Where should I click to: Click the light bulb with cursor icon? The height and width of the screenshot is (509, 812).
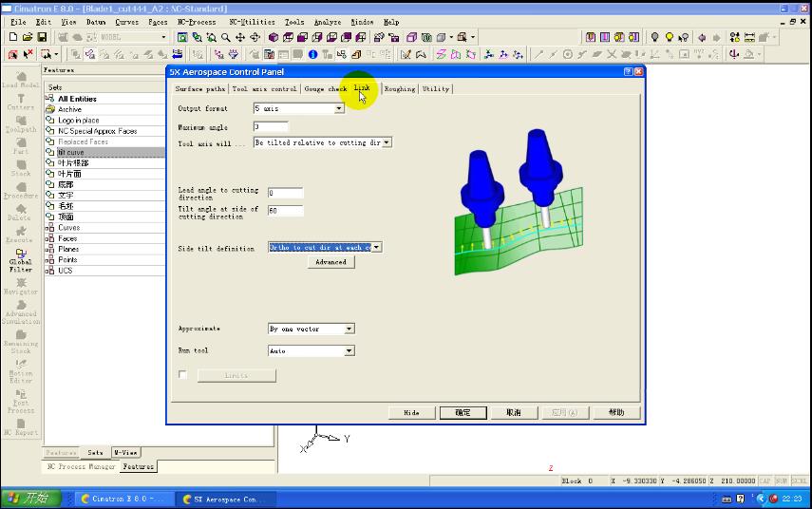684,37
